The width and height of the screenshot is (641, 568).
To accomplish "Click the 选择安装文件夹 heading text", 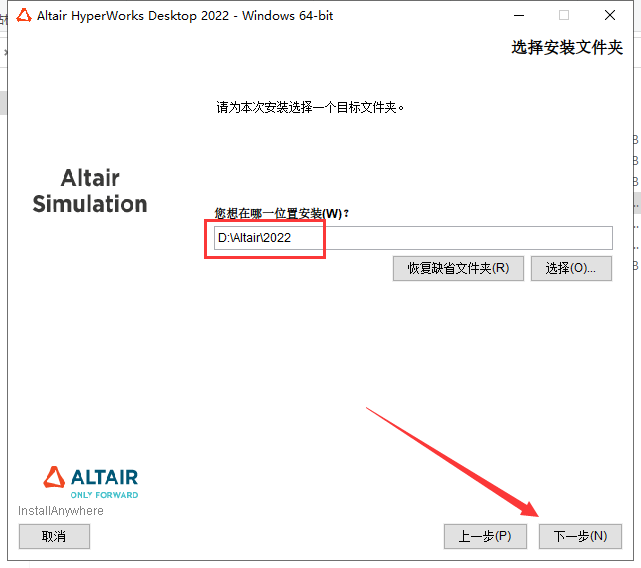I will [567, 47].
